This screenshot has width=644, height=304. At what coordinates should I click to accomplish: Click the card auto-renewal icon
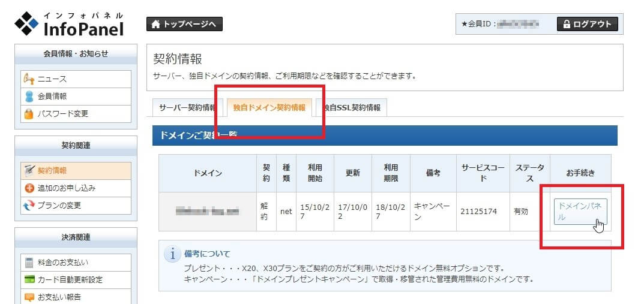(x=28, y=279)
